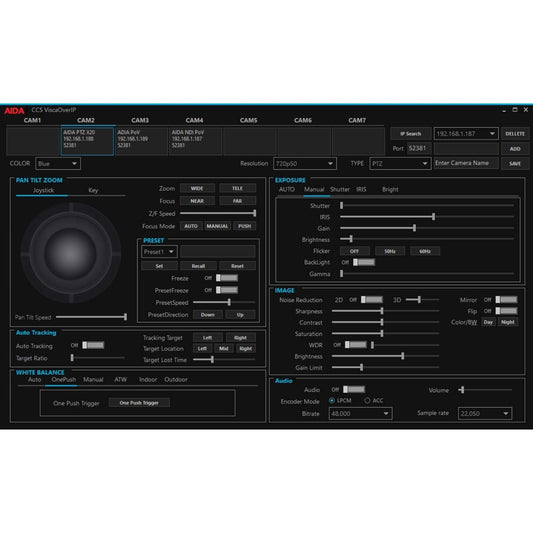This screenshot has width=533, height=533.
Task: Click the One Push Trigger button
Action: point(139,403)
